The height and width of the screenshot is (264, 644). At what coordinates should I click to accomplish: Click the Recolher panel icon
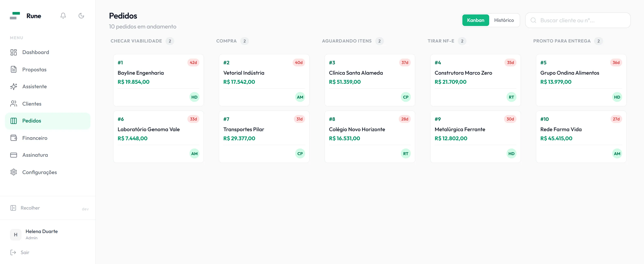pyautogui.click(x=13, y=208)
